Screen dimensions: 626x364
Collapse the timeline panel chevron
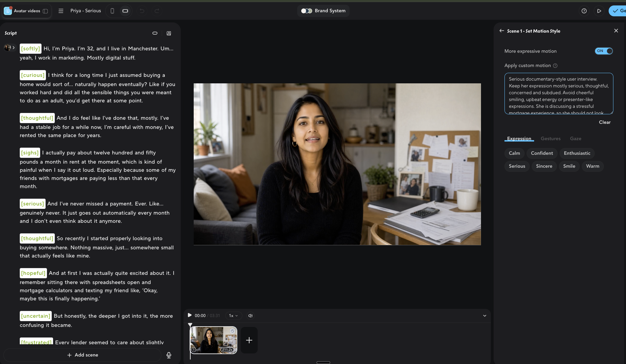coord(485,316)
